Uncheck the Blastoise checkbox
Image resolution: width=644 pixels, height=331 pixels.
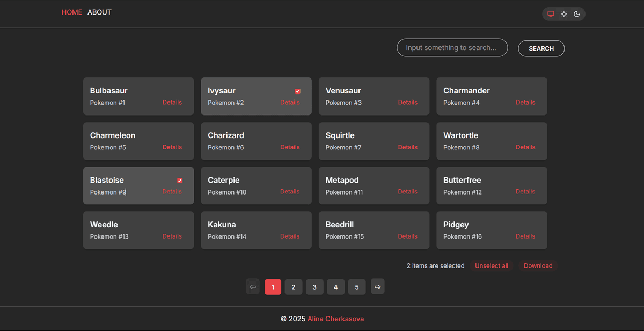[180, 181]
